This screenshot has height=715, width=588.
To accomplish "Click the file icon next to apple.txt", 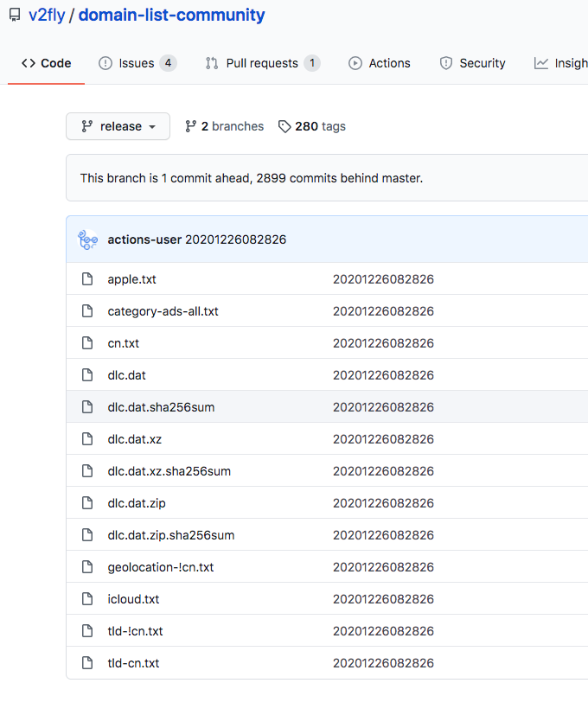I will click(87, 279).
